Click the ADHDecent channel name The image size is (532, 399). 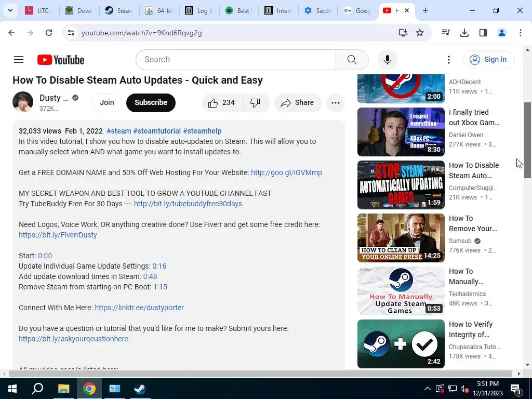464,82
